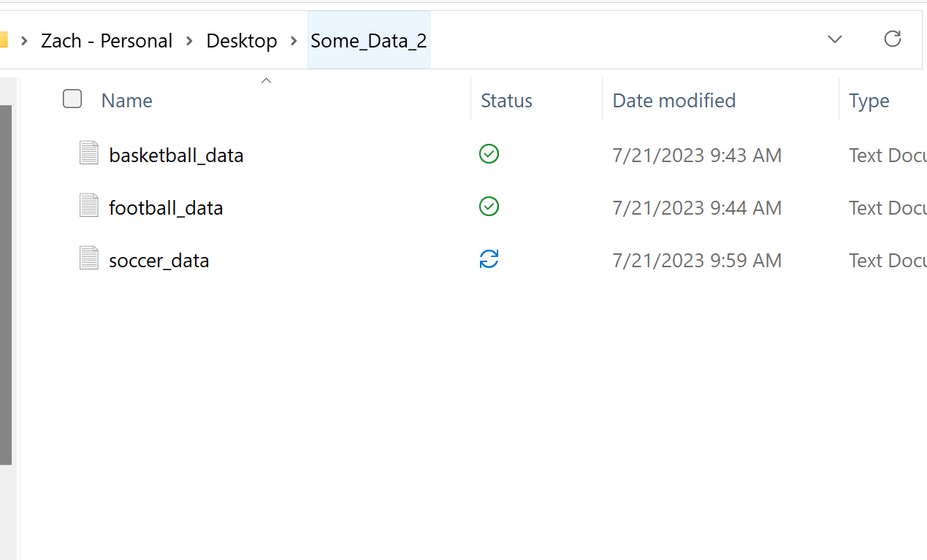
Task: Click basketball_data's green OneDrive checkmark status icon
Action: coord(489,154)
